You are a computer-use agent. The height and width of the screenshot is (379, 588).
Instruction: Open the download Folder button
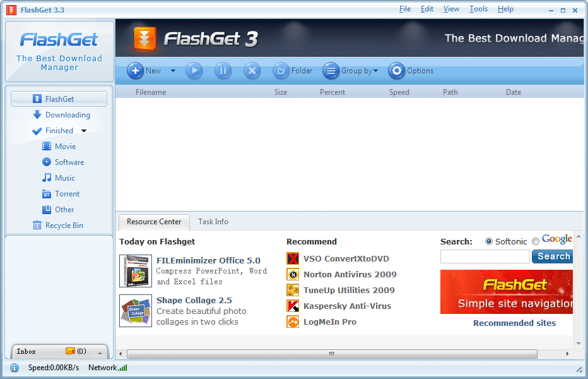point(293,71)
